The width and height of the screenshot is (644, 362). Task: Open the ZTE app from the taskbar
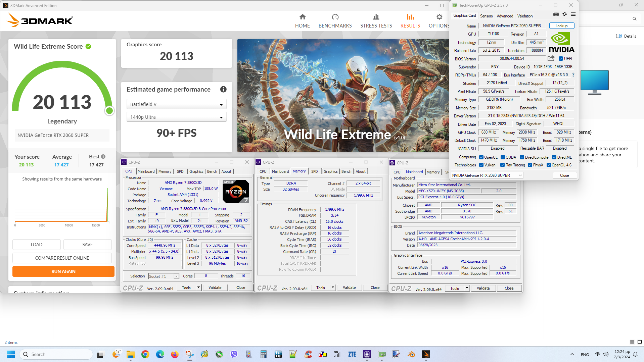(352, 354)
